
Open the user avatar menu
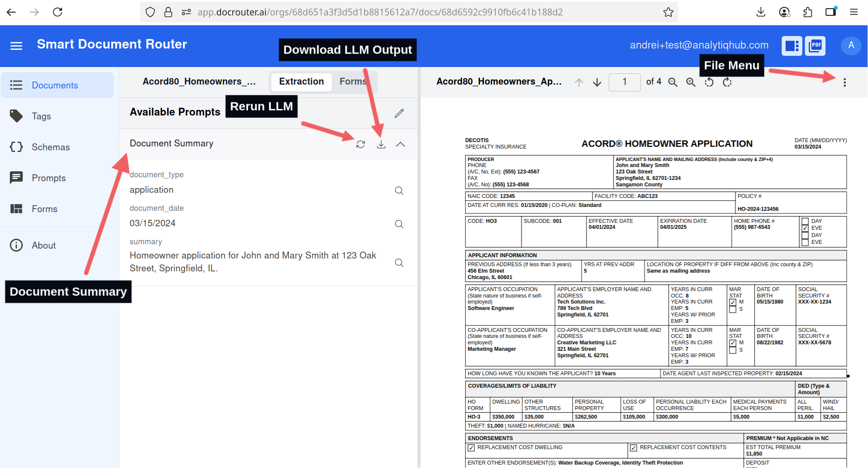[x=851, y=46]
